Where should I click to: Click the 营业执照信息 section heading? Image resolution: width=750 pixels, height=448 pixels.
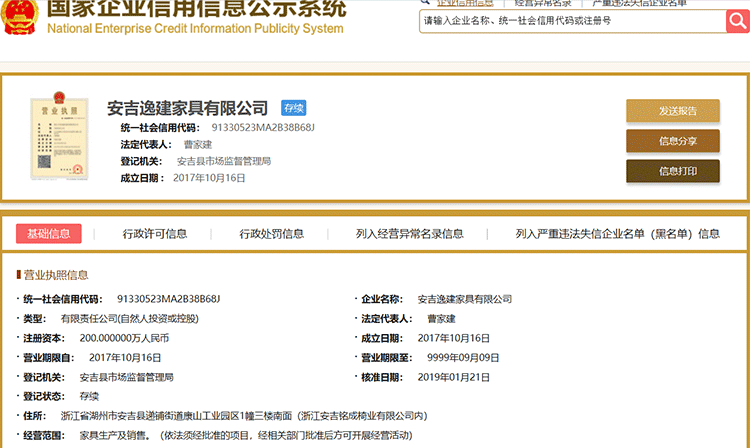(x=56, y=275)
